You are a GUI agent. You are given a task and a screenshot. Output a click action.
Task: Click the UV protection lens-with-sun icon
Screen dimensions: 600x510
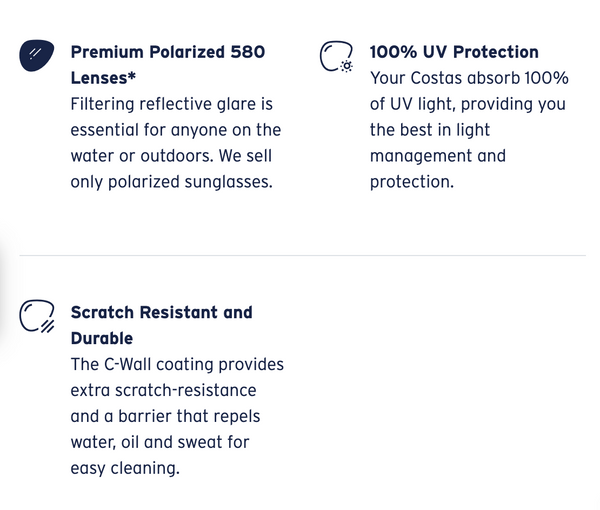coord(336,57)
